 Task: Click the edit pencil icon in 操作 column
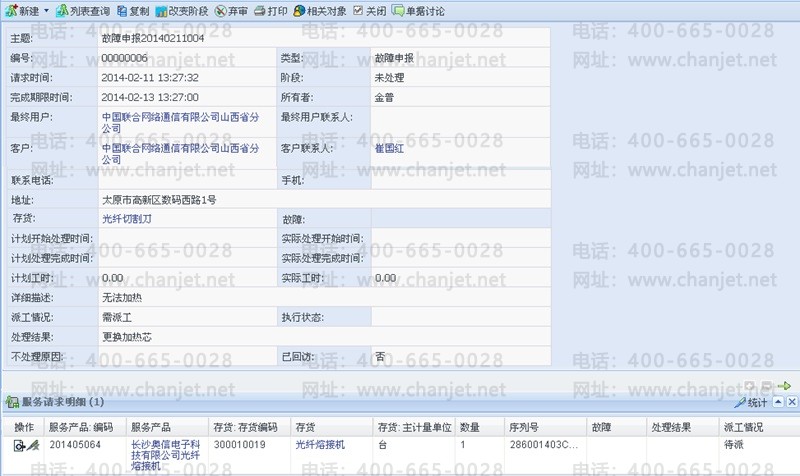tap(33, 445)
